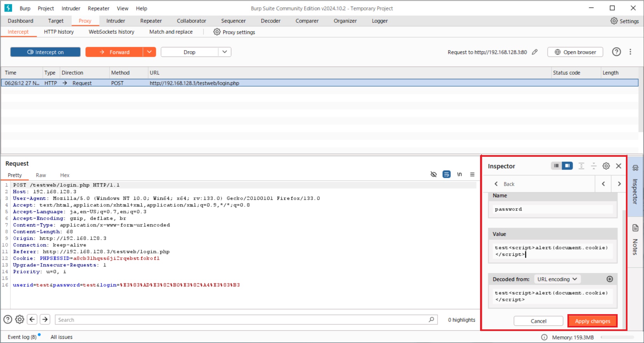Close the Inspector panel
Viewport: 644px width, 343px height.
[x=619, y=166]
